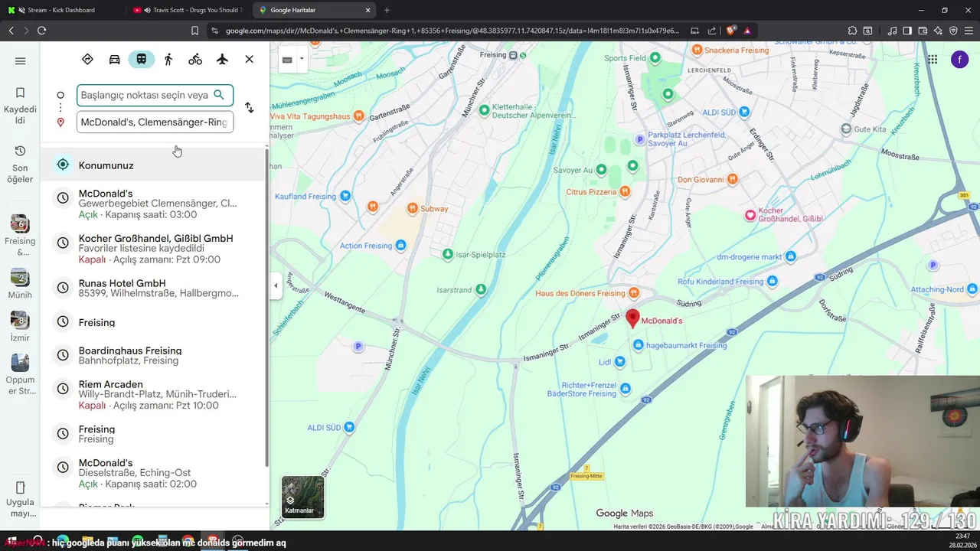Image resolution: width=980 pixels, height=551 pixels.
Task: Switch to the Travis Scott YouTube tab
Action: pyautogui.click(x=188, y=10)
